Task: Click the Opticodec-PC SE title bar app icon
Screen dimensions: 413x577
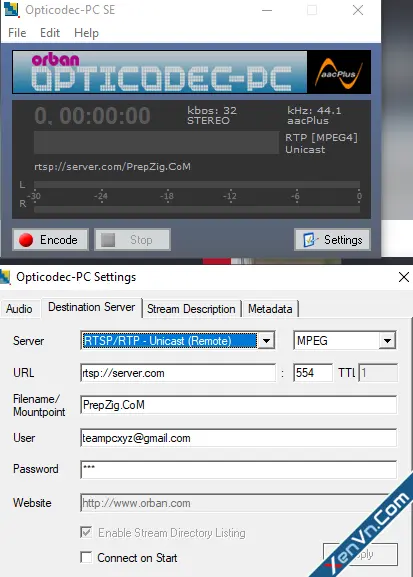Action: coord(10,9)
